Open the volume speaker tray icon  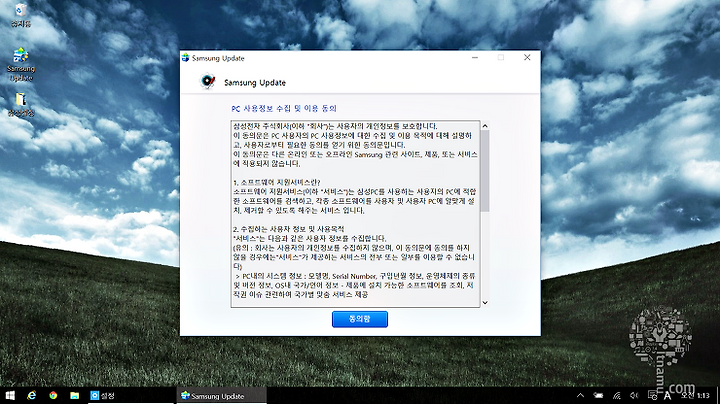click(x=634, y=395)
